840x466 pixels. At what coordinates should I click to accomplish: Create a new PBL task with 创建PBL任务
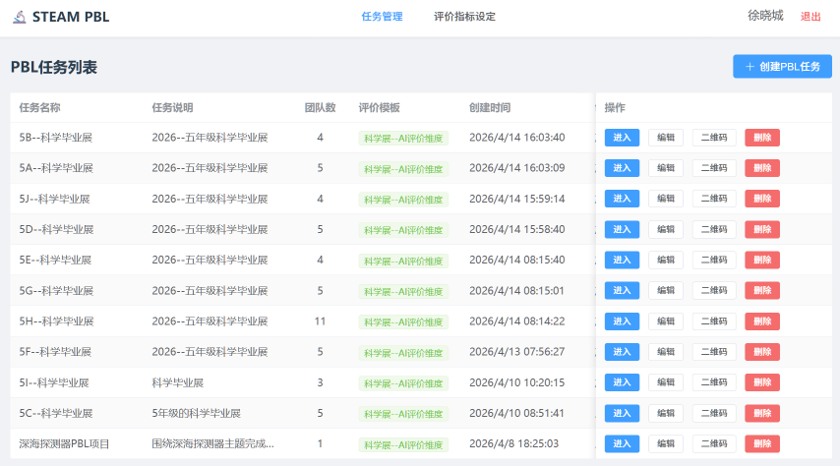(782, 66)
